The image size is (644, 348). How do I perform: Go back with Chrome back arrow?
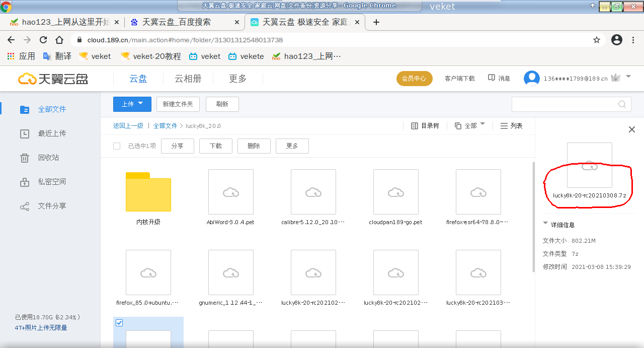pos(11,40)
